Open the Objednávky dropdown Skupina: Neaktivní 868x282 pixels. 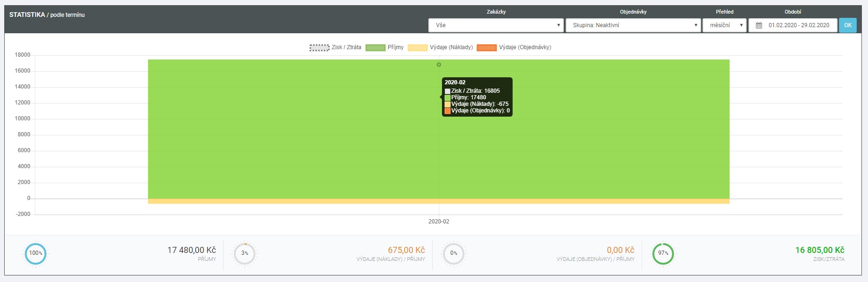[x=633, y=25]
